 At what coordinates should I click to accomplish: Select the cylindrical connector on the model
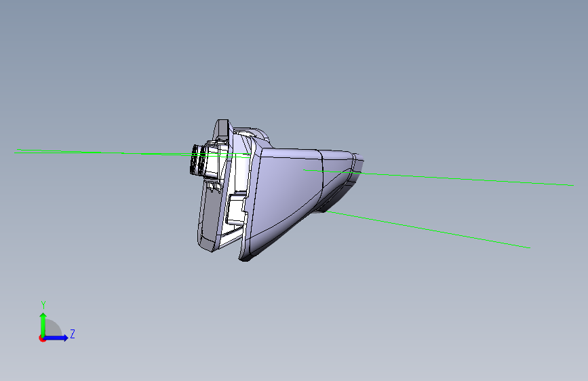(x=197, y=159)
